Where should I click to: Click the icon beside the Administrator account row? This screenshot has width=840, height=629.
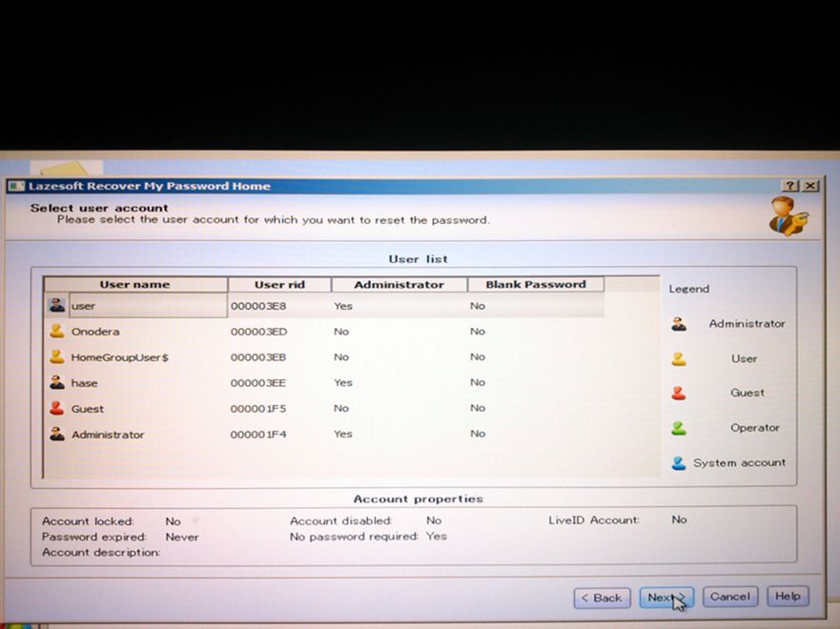57,434
